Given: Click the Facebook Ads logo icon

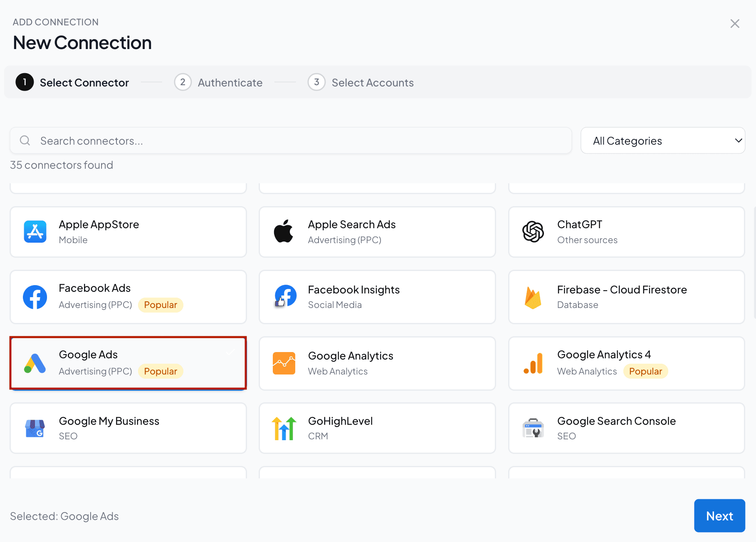Looking at the screenshot, I should 35,297.
